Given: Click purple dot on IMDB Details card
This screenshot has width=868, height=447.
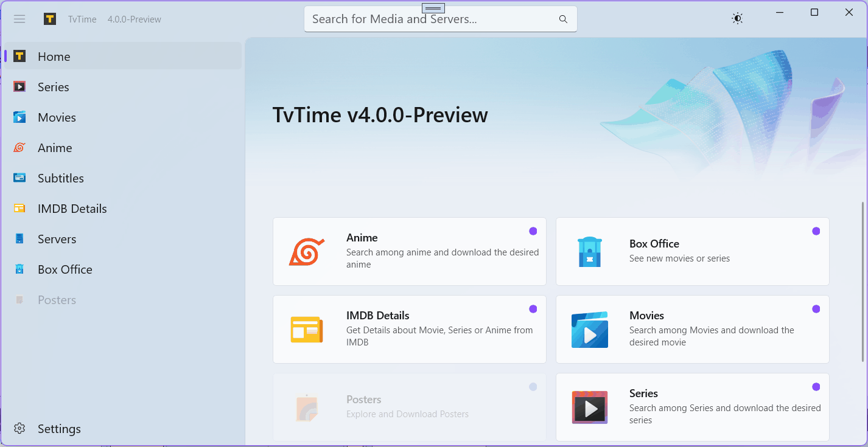Looking at the screenshot, I should [x=533, y=309].
